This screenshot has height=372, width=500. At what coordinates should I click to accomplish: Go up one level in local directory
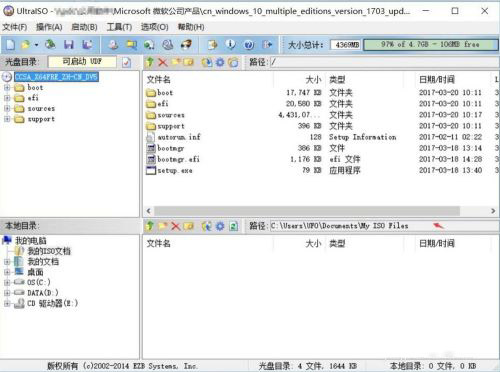tap(150, 226)
